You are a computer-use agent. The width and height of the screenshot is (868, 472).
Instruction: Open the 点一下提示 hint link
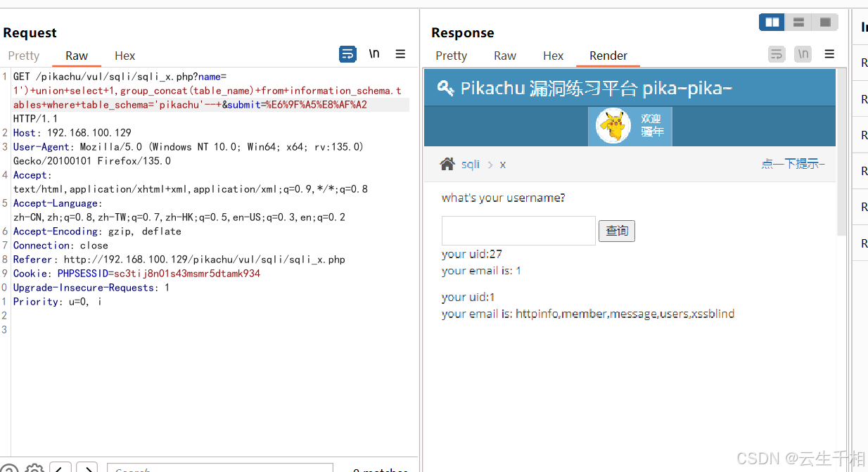click(793, 163)
